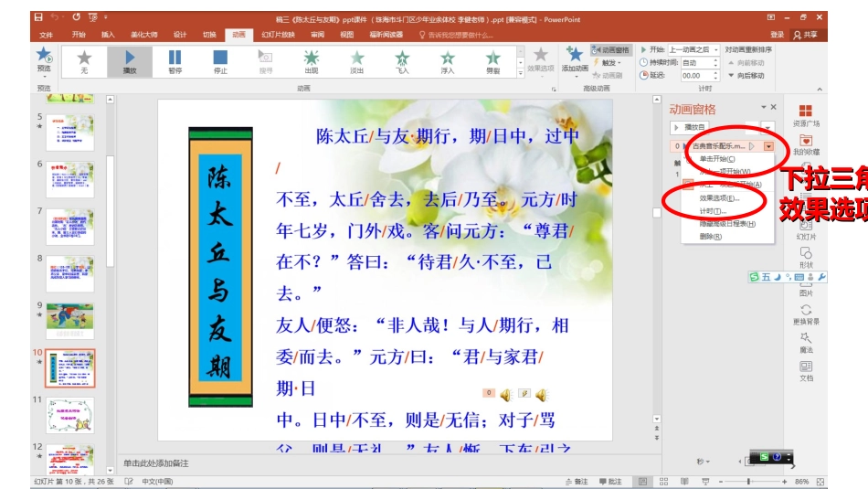Viewport: 868px width, 489px height.
Task: Click the 文档 (Document) sidebar icon
Action: (806, 371)
